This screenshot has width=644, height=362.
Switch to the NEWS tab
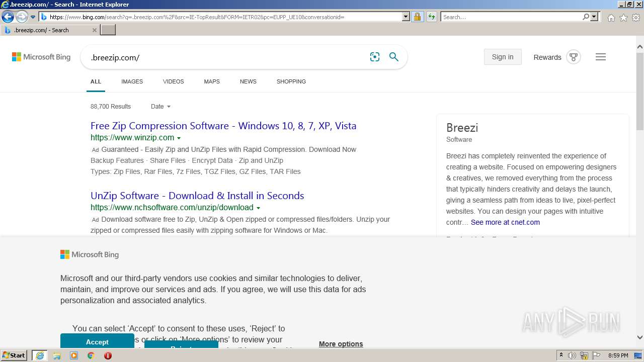[248, 81]
